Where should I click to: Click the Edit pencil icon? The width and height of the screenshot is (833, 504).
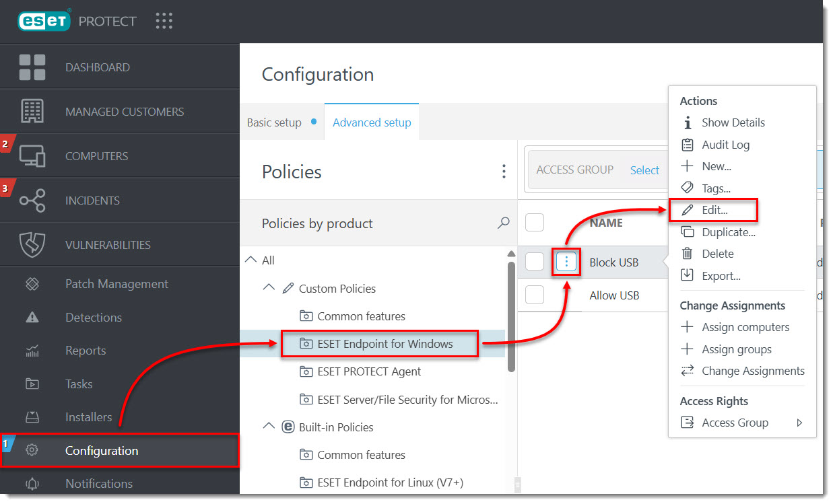[688, 210]
